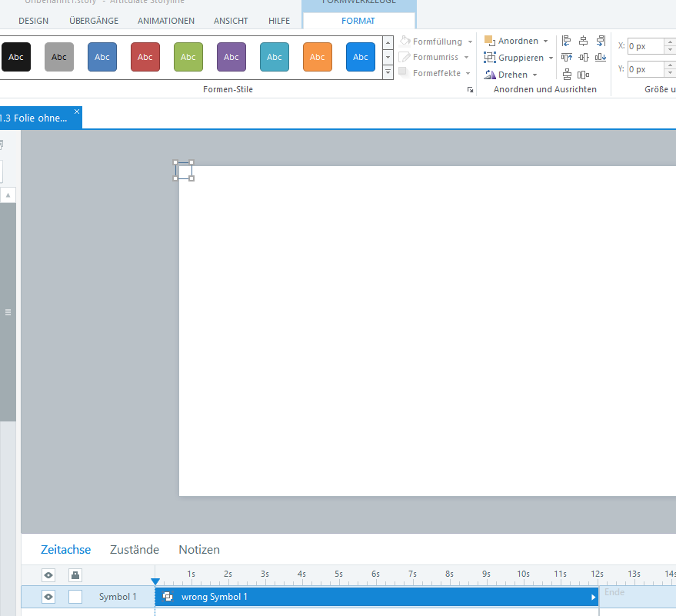
Task: Click the lock icon in the timeline header
Action: coord(75,574)
